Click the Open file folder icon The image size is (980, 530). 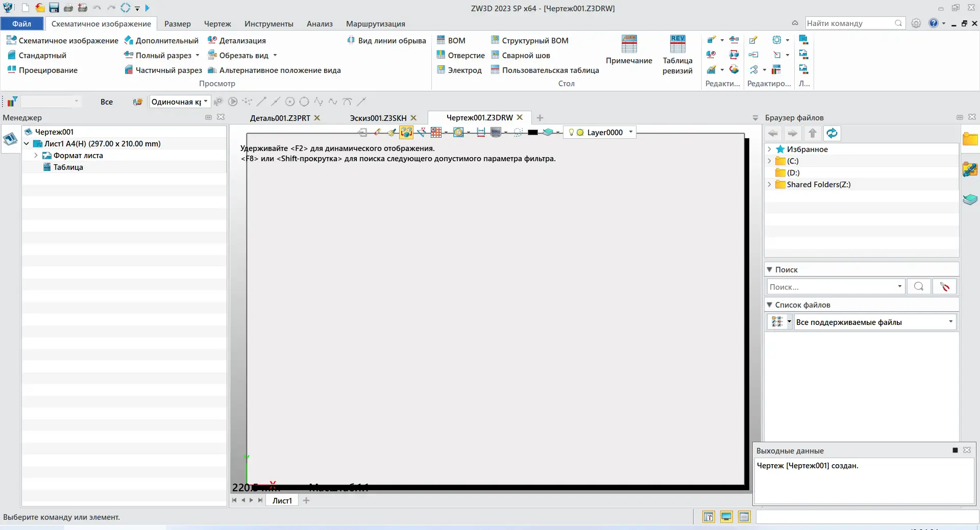(39, 8)
